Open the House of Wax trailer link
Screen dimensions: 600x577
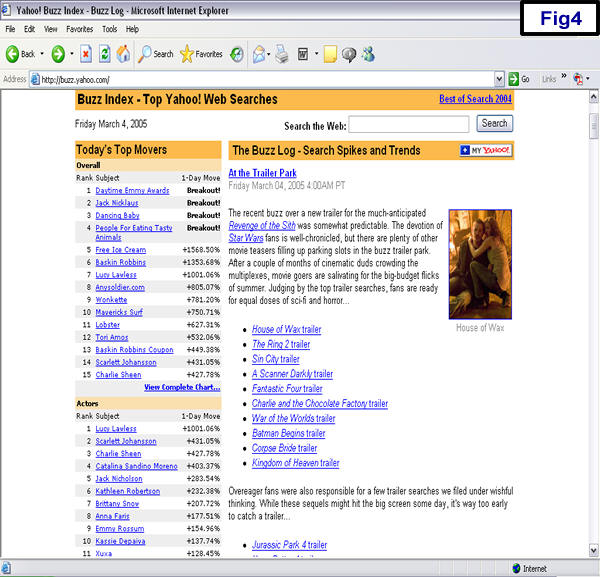point(287,329)
